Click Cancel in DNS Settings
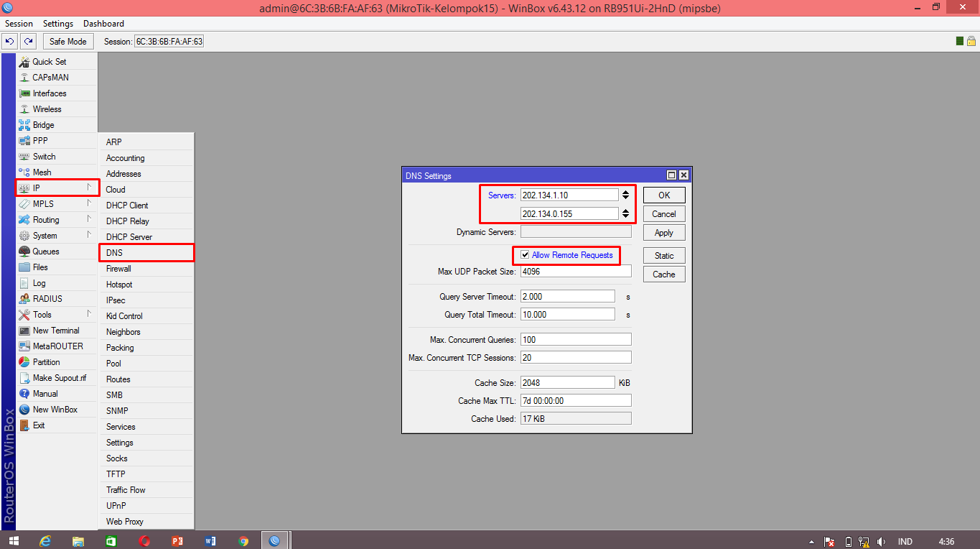 tap(664, 214)
